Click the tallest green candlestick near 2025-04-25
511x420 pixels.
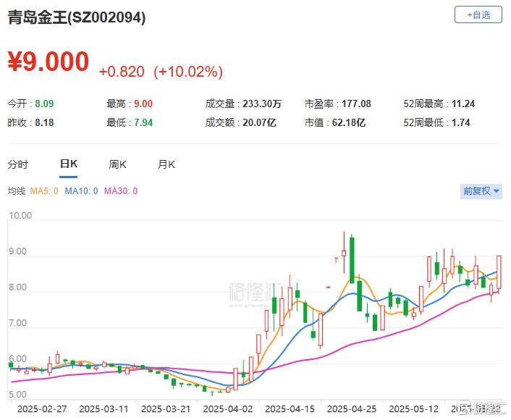352,259
